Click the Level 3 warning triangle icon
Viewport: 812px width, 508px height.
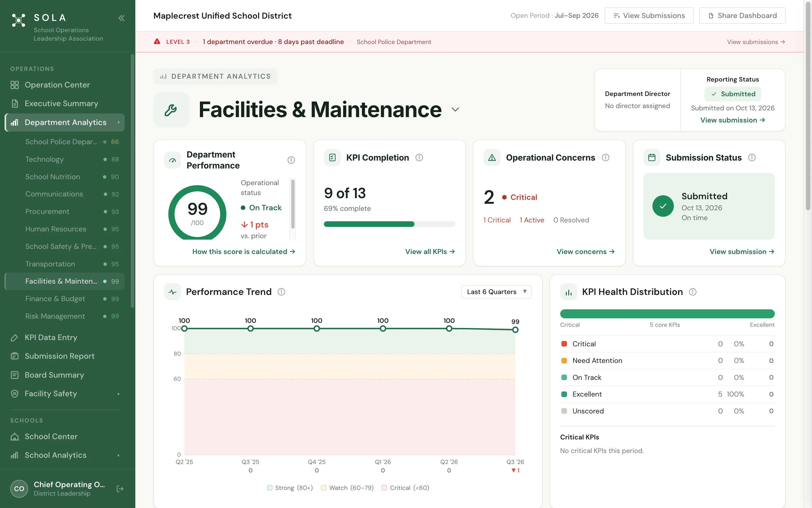(x=157, y=42)
